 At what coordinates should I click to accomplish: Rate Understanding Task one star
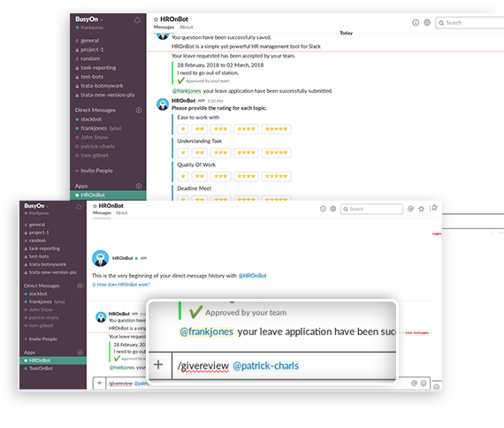point(183,153)
